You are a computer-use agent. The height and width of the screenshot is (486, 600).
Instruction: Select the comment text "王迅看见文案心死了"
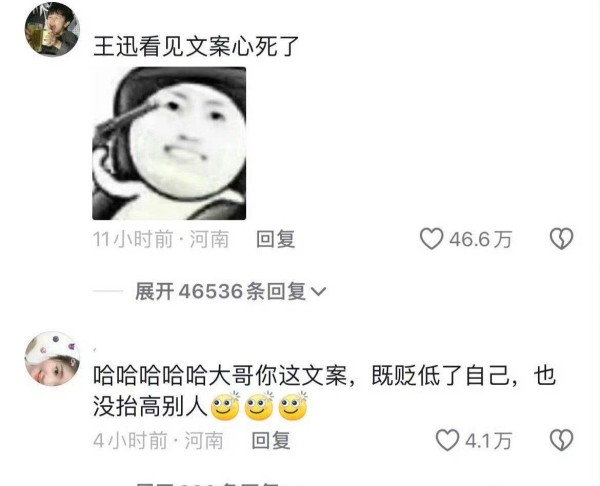tap(196, 46)
